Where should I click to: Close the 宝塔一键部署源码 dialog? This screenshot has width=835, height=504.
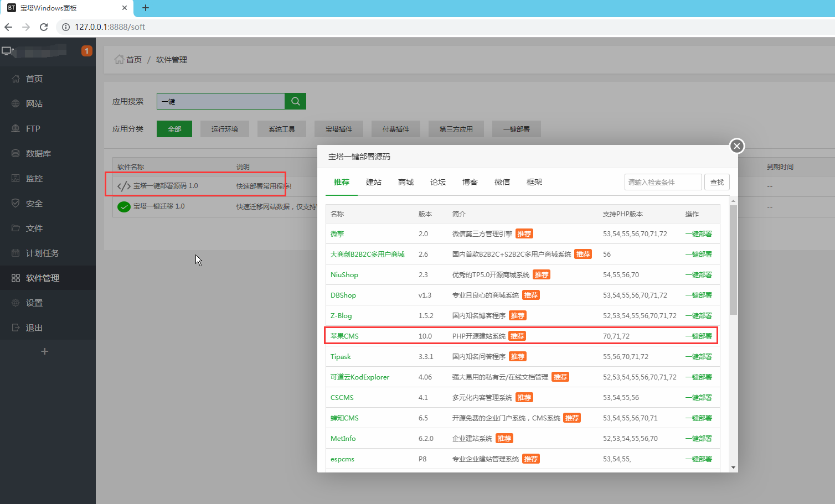pyautogui.click(x=736, y=146)
